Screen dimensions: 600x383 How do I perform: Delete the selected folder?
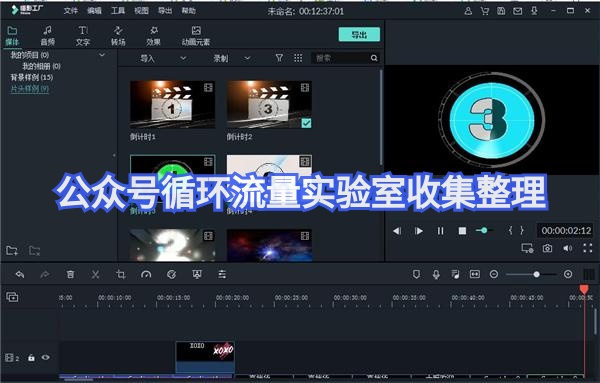[34, 251]
